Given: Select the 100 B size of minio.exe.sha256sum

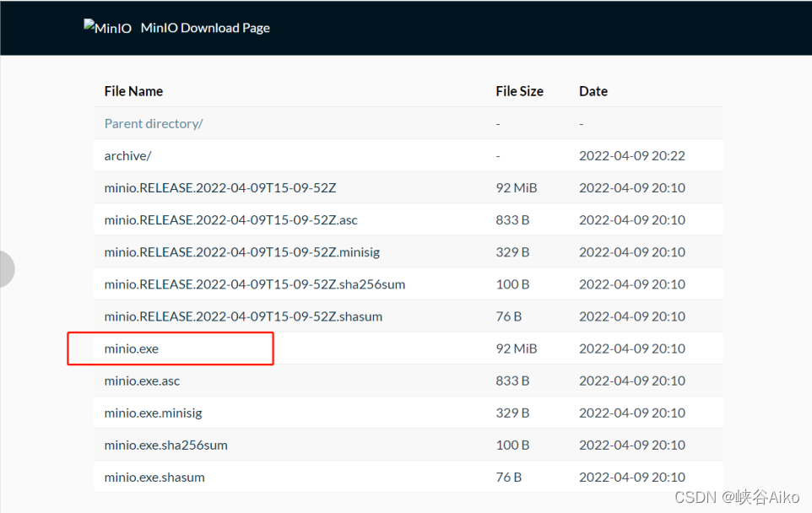Looking at the screenshot, I should [x=512, y=445].
